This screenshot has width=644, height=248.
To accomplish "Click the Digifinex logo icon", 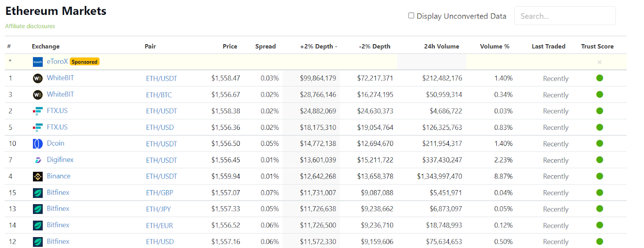I will coord(37,160).
